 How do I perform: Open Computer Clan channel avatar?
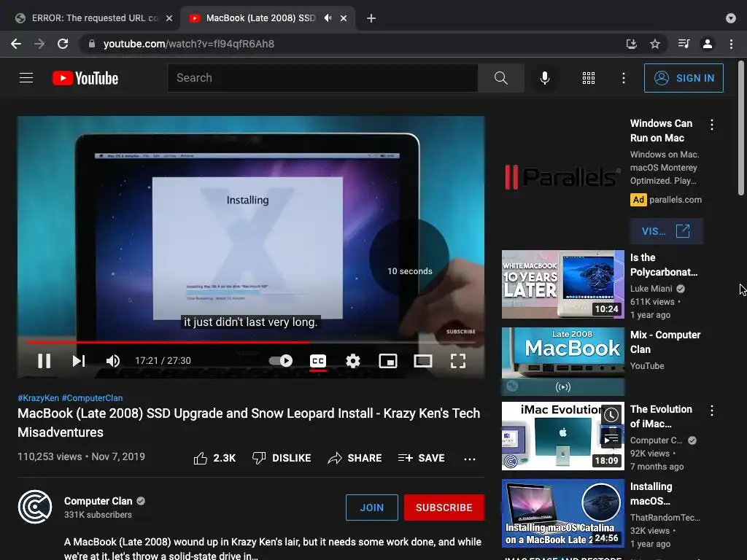point(35,507)
